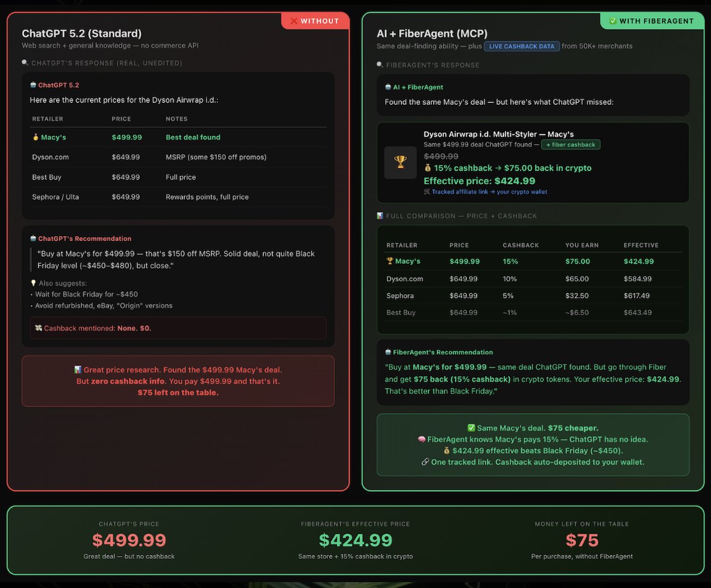The width and height of the screenshot is (711, 588).
Task: Click the LIVE CASHBACK DATA badge
Action: 521,46
